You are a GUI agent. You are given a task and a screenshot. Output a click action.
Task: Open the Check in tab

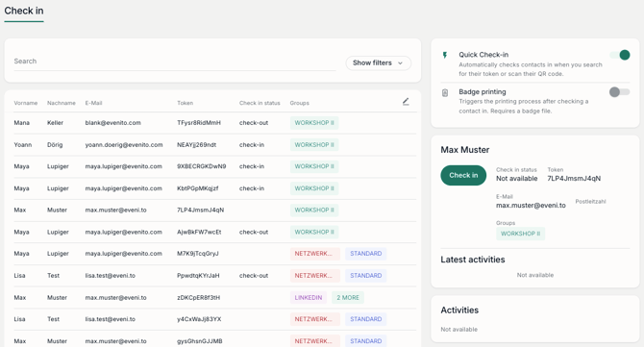click(24, 12)
